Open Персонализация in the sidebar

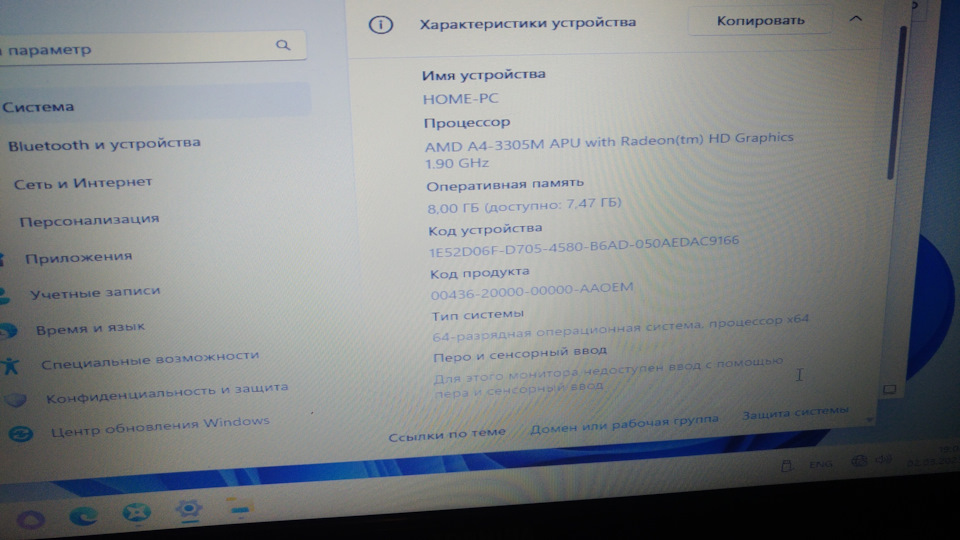coord(89,220)
